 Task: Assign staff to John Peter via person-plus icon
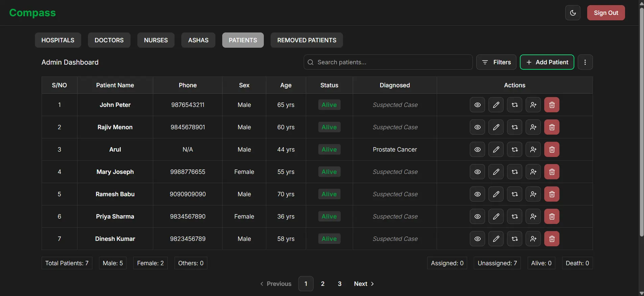click(533, 105)
